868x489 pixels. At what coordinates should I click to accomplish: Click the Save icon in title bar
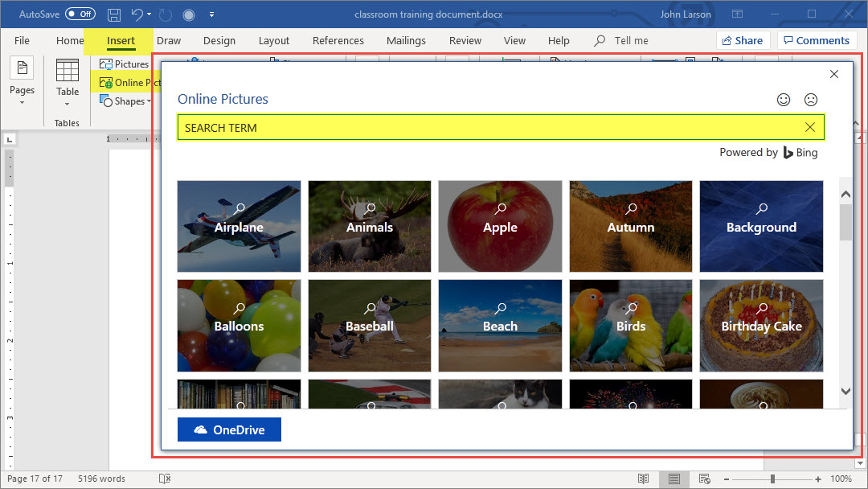(x=114, y=14)
